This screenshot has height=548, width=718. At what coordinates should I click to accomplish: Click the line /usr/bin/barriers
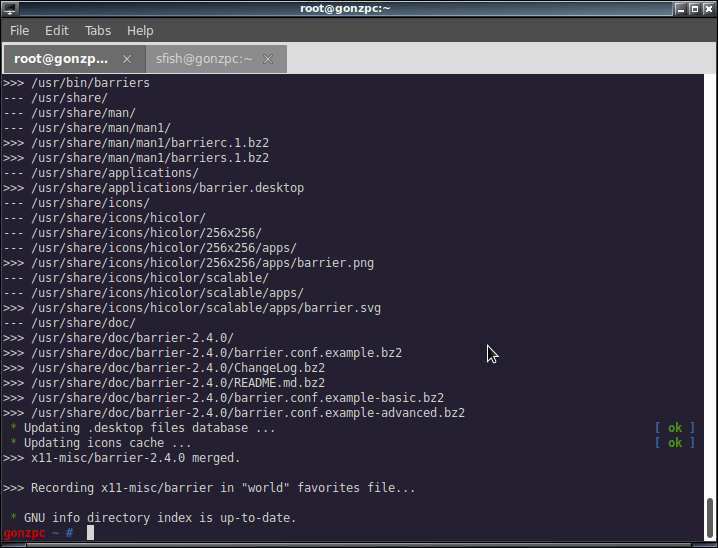coord(76,83)
